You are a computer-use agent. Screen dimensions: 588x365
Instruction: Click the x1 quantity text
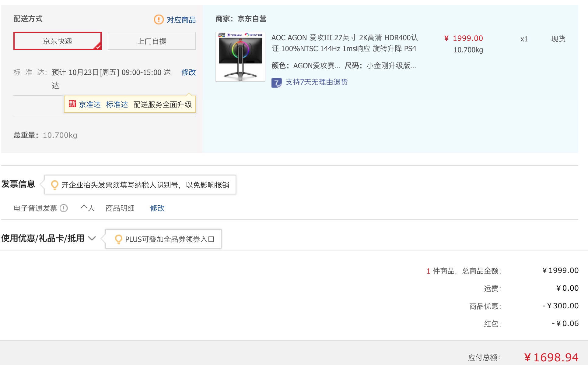coord(524,39)
